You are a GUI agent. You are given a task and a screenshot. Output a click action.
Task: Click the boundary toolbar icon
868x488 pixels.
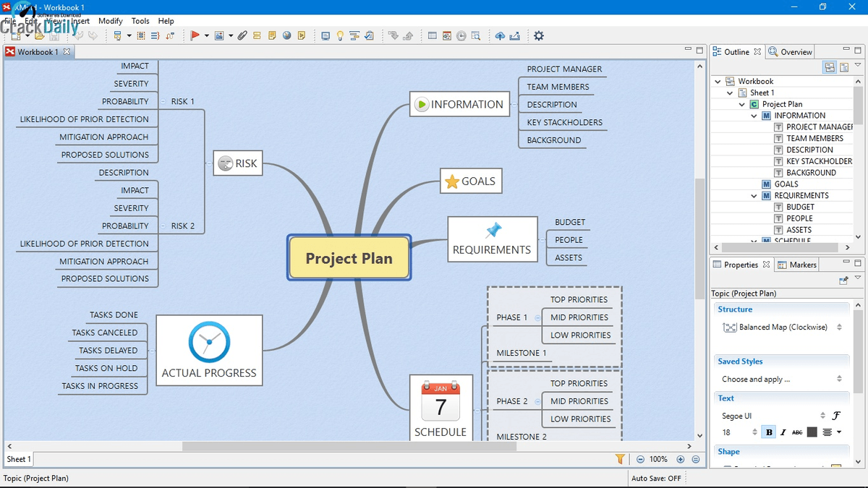pos(141,35)
